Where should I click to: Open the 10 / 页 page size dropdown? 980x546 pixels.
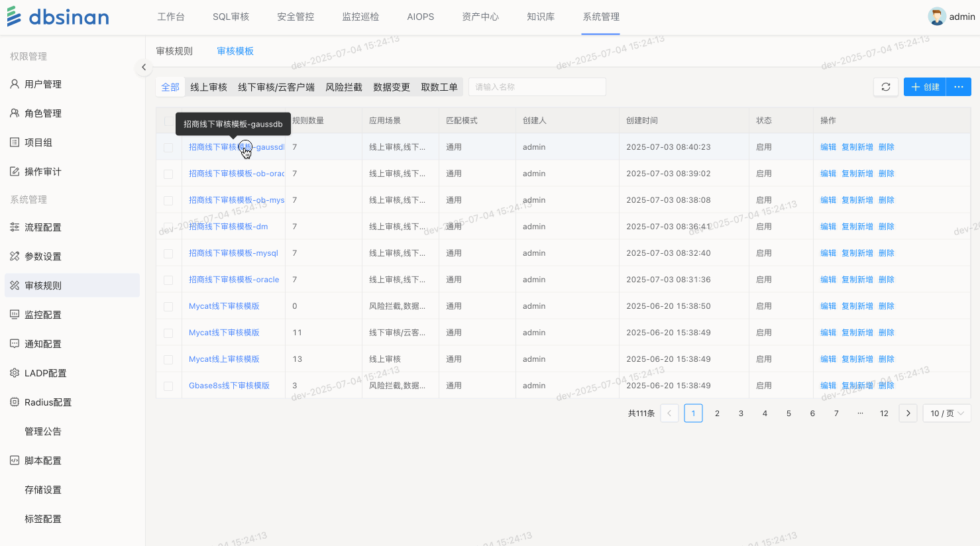(946, 413)
